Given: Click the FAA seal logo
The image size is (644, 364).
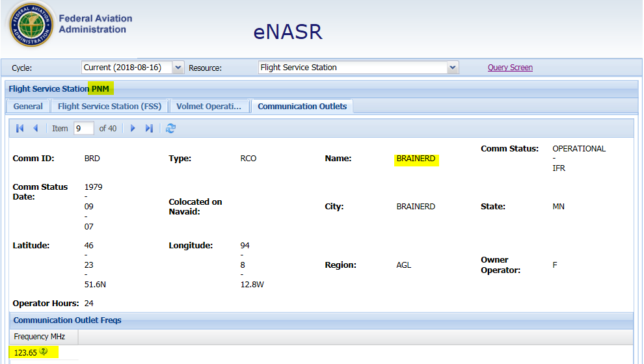Looking at the screenshot, I should pyautogui.click(x=31, y=25).
